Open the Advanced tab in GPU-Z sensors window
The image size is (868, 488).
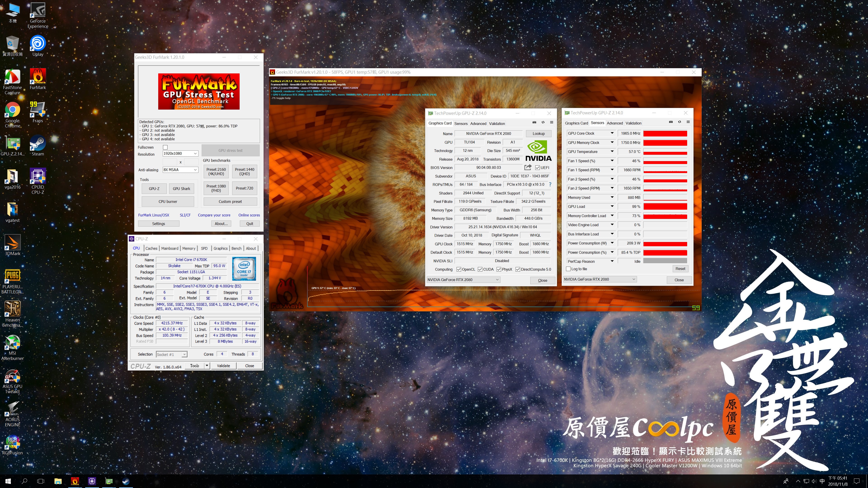point(615,123)
